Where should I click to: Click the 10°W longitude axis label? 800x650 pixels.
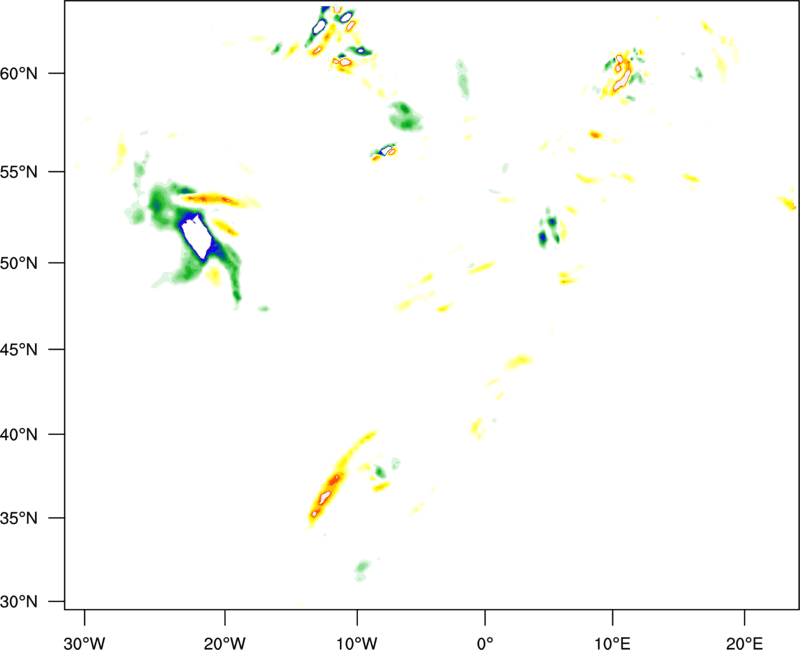click(x=357, y=643)
